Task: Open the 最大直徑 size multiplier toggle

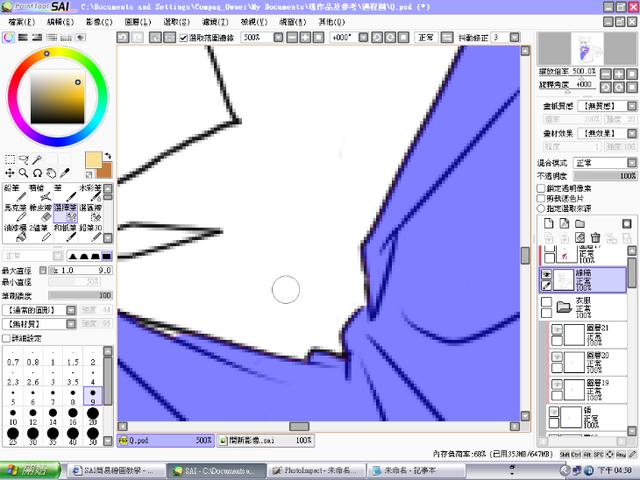Action: 42,270
